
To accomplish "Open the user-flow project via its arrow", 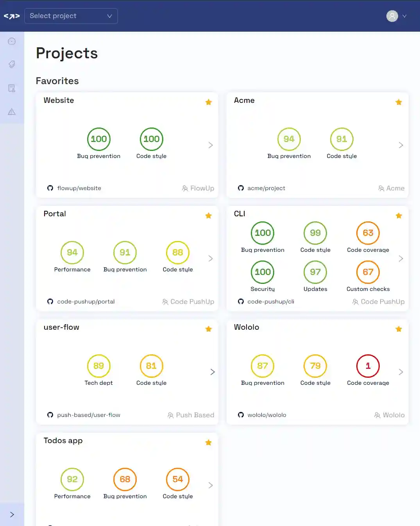I will (x=212, y=372).
